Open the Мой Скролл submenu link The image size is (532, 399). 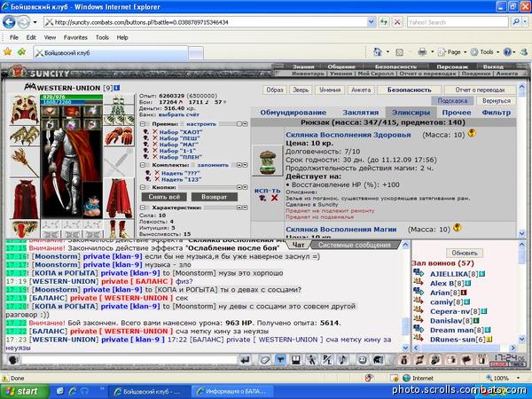tap(376, 74)
